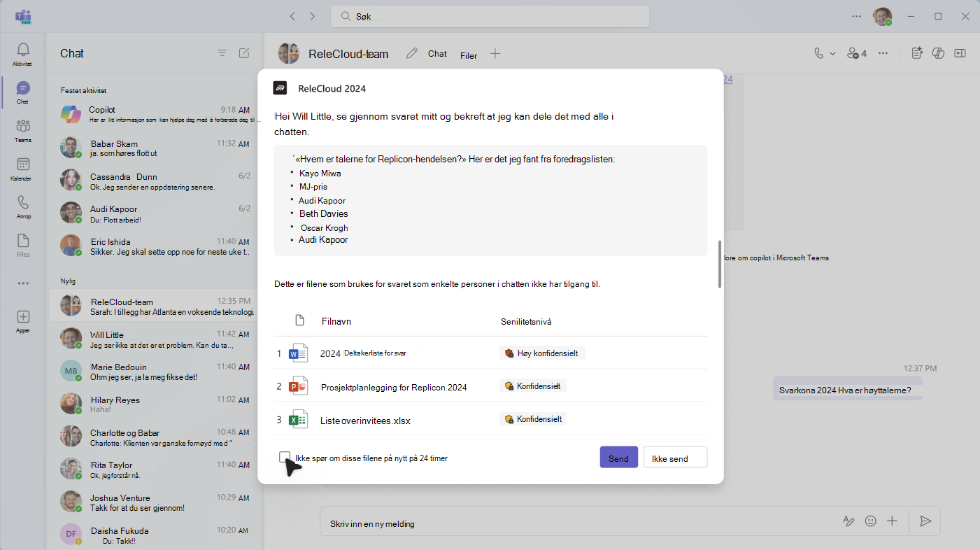Select 'Prosjektplanlegging for Replicon 2024' file

tap(491, 386)
